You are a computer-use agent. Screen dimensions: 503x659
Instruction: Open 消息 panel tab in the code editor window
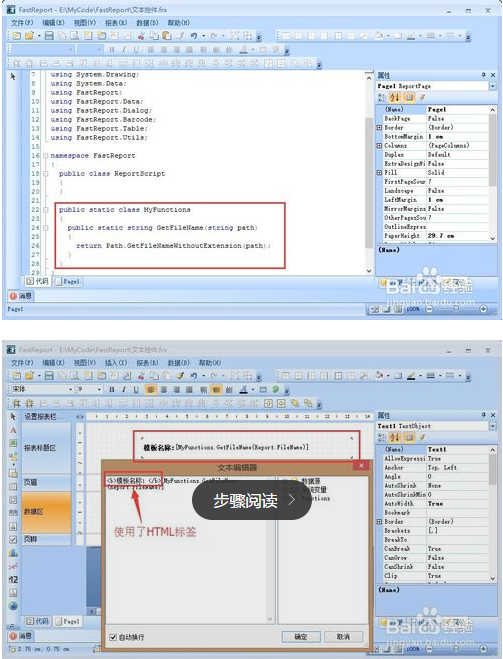pos(21,296)
